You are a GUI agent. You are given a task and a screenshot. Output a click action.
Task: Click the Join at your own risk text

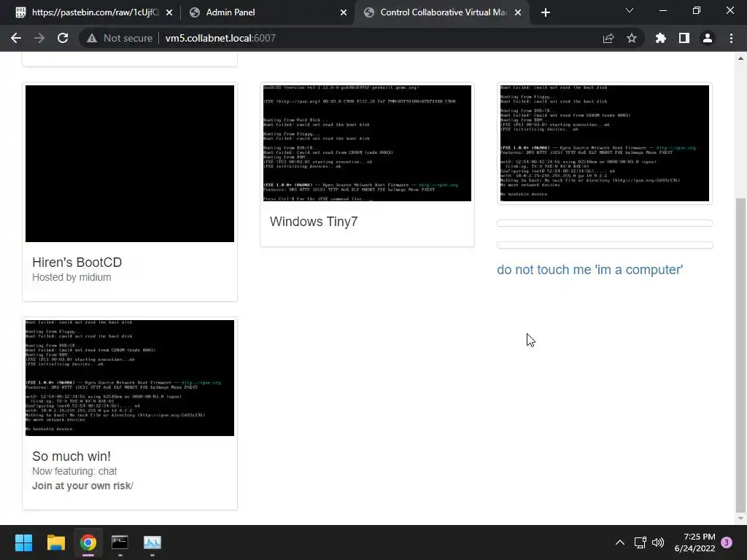pyautogui.click(x=82, y=486)
